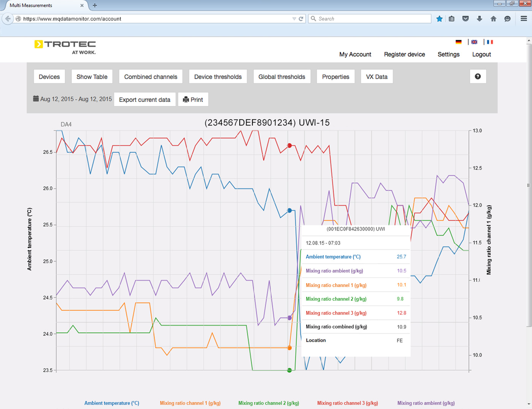Toggle Mixing ratio channel 2 legend entry
Screen dimensions: 532x409
269,403
